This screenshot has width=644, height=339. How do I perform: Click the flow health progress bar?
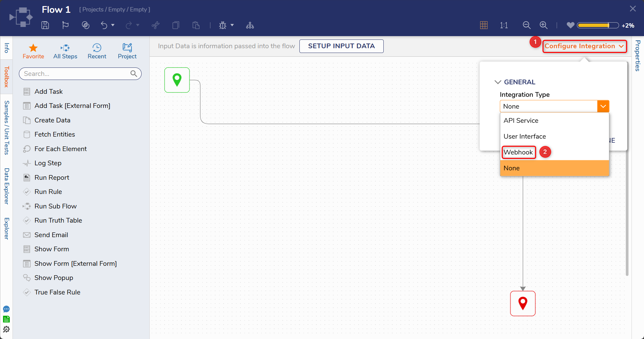tap(597, 25)
